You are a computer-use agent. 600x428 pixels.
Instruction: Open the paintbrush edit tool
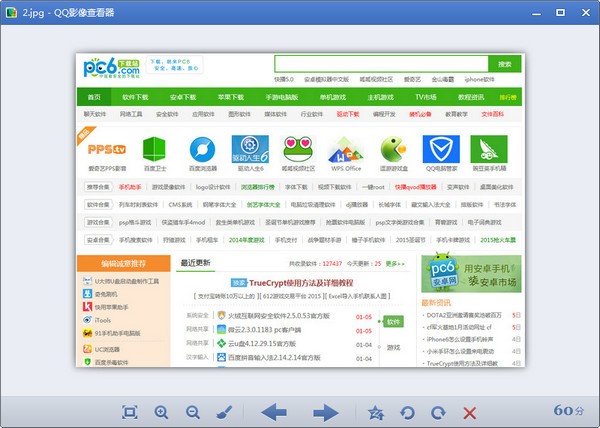pos(225,412)
